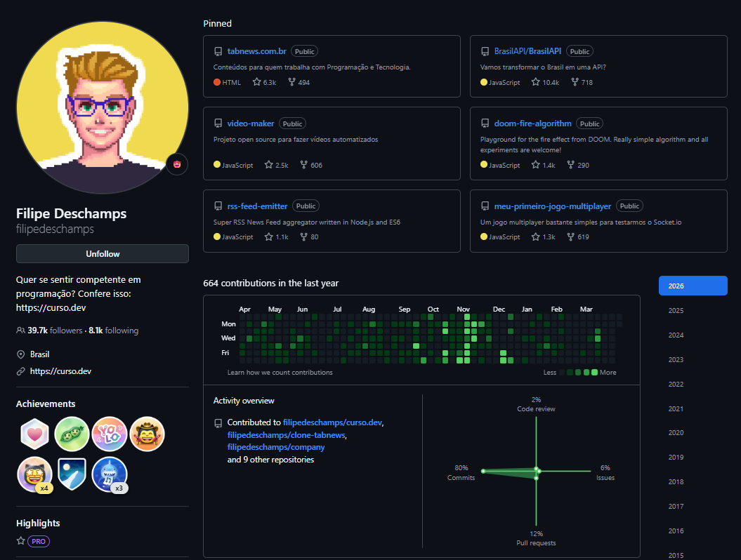Open the Arctic Code Vault badge
The height and width of the screenshot is (560, 741).
pyautogui.click(x=72, y=474)
